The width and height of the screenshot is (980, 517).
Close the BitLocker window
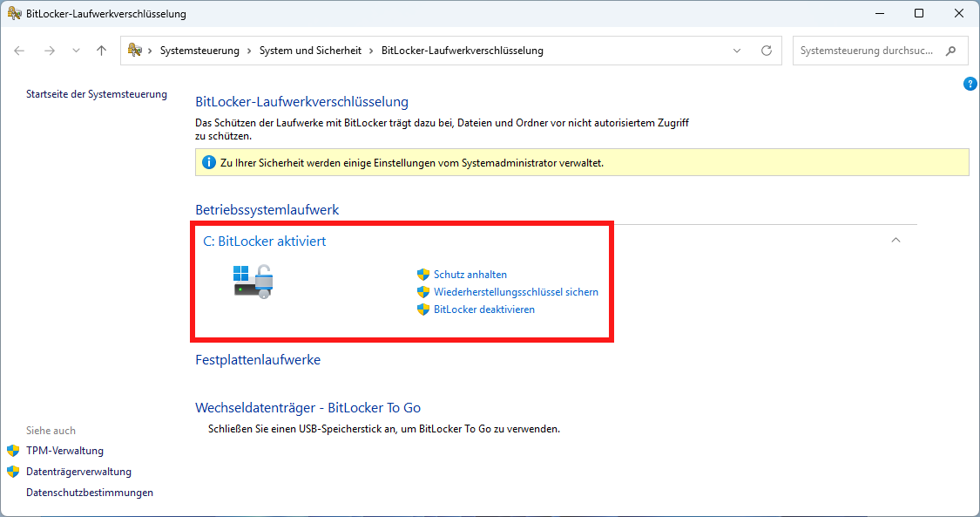pyautogui.click(x=959, y=13)
